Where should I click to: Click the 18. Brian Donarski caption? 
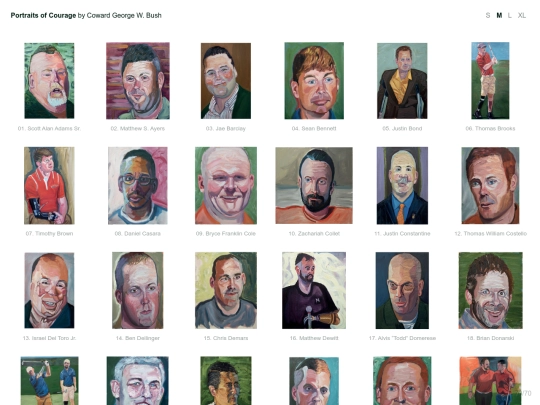pos(490,338)
